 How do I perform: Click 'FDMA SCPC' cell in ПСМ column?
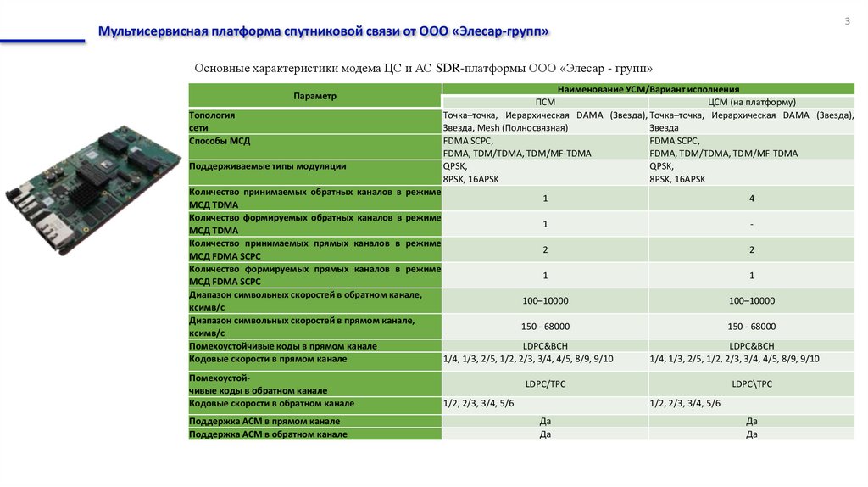tap(545, 147)
